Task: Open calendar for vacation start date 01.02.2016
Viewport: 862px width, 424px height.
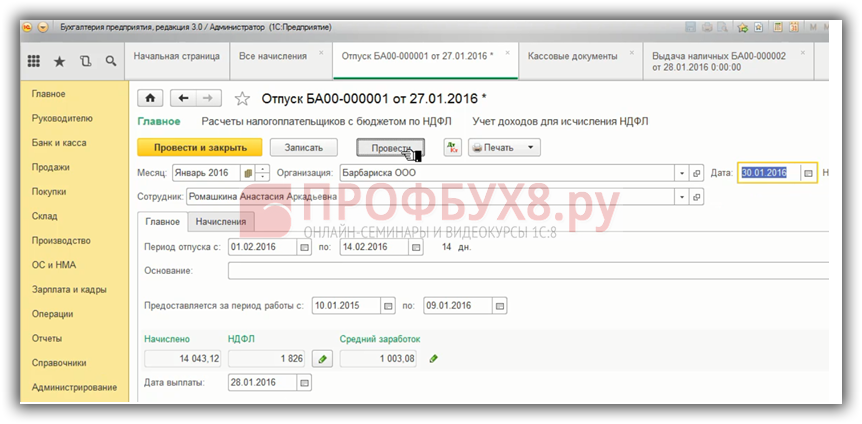Action: (305, 247)
